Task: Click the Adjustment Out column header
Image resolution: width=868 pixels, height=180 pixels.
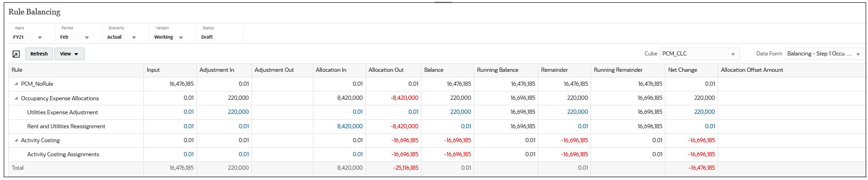Action: [282, 70]
